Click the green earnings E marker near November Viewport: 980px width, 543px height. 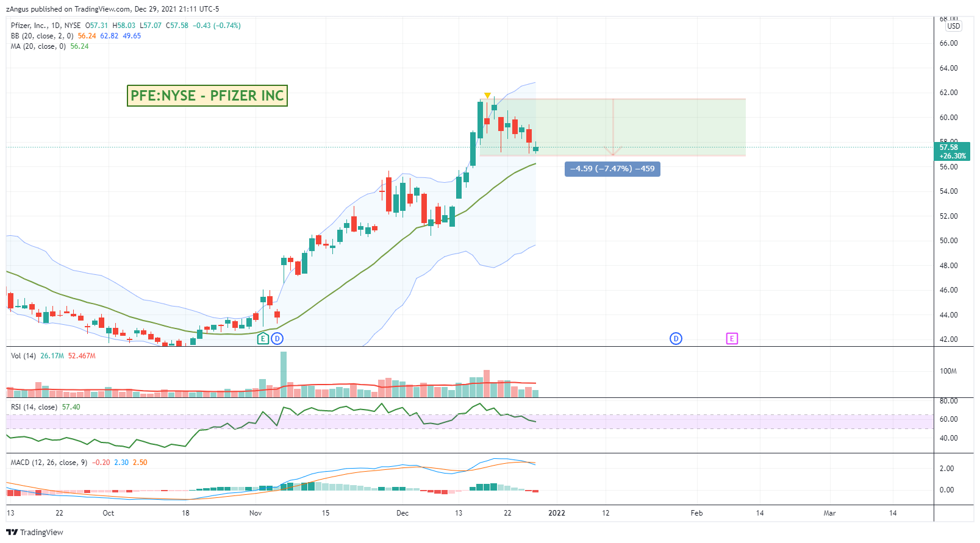pyautogui.click(x=263, y=339)
